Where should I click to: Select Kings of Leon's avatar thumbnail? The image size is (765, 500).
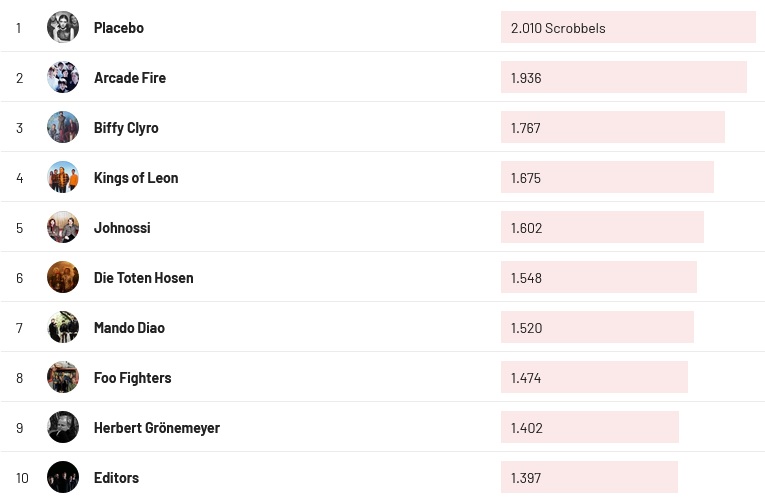pyautogui.click(x=63, y=177)
